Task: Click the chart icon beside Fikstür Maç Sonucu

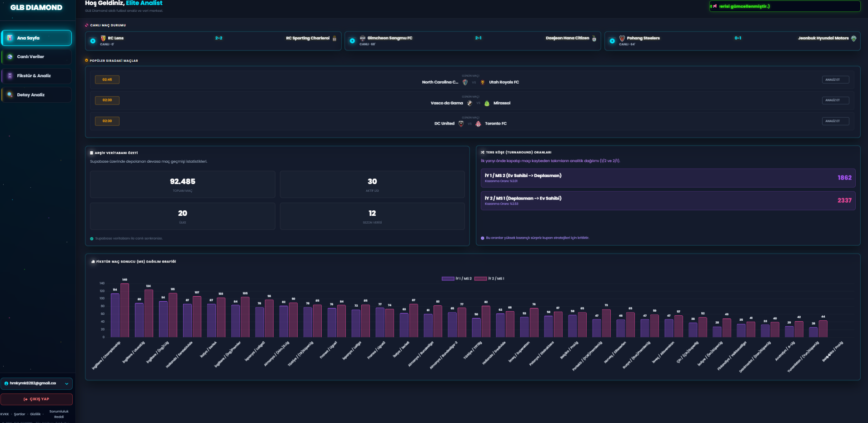Action: coord(93,262)
